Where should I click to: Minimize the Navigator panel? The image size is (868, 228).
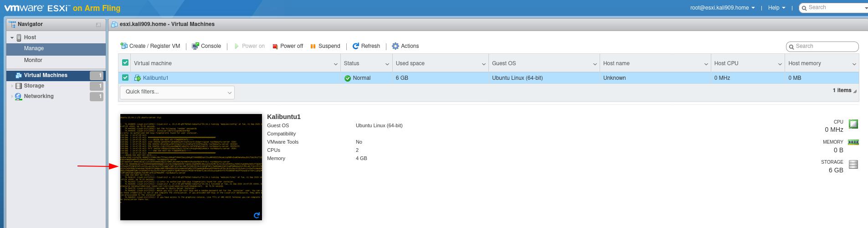pos(98,25)
